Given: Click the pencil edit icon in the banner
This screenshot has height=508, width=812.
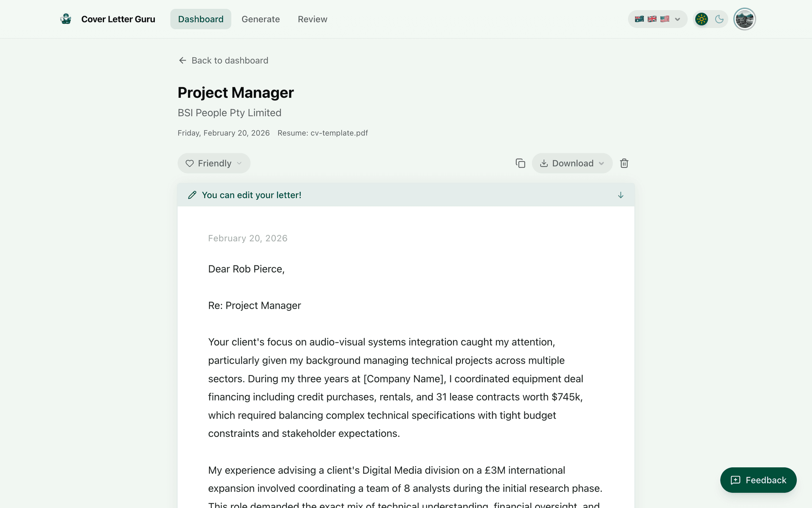Looking at the screenshot, I should [x=192, y=195].
